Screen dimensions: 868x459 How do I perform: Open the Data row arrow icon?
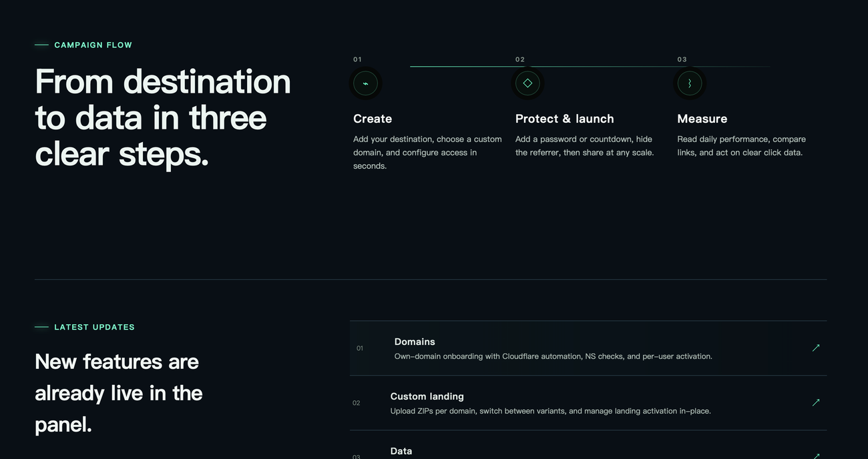(815, 456)
